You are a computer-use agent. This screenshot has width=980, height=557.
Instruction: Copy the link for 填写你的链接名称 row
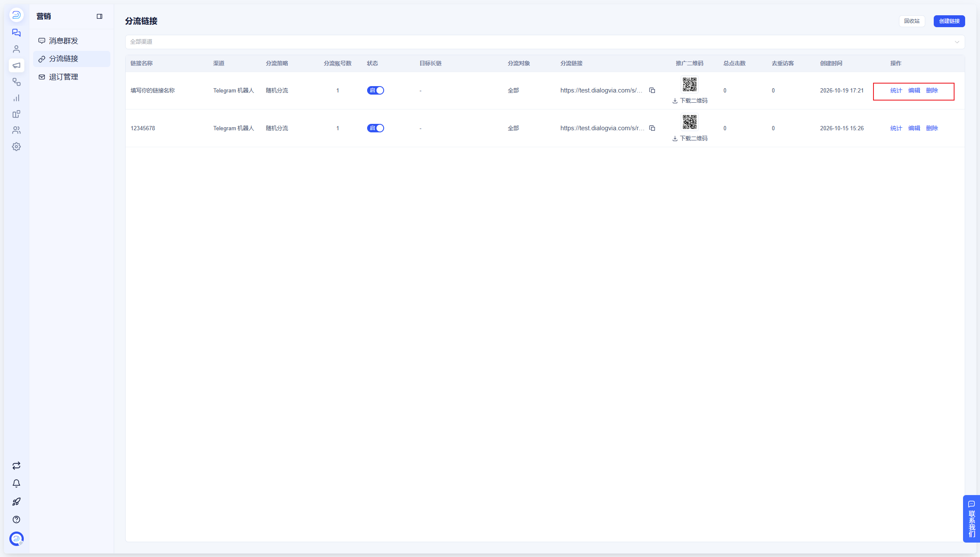tap(652, 90)
